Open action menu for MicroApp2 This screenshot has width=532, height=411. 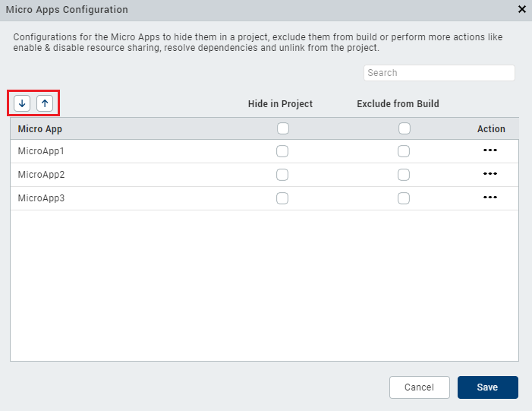pos(490,174)
